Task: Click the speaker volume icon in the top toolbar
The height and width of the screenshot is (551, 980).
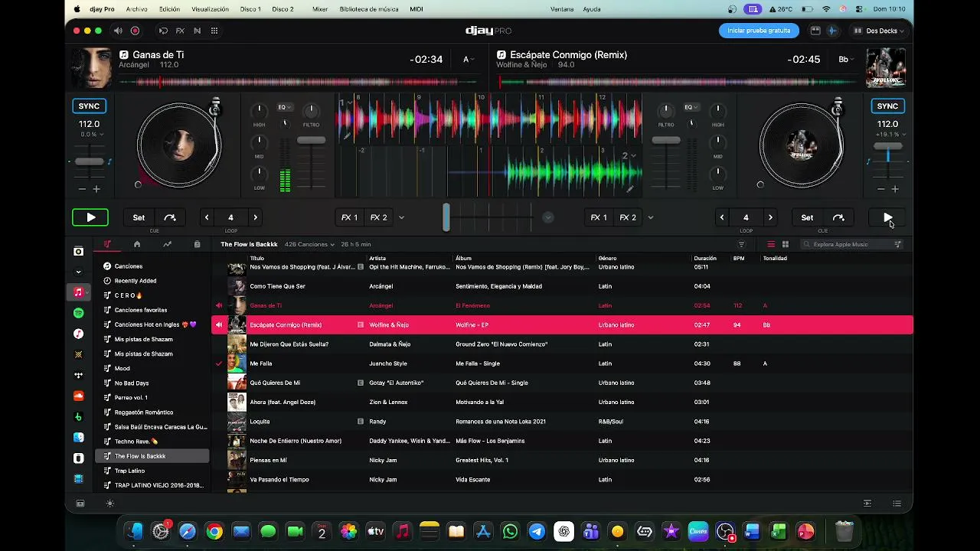Action: click(x=118, y=31)
